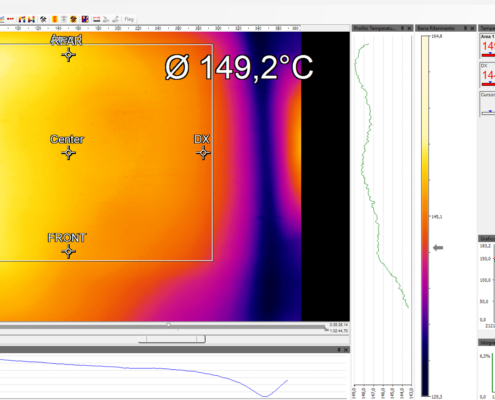This screenshot has height=400, width=495.
Task: Open the hammer and tools settings icon
Action: coord(43,19)
